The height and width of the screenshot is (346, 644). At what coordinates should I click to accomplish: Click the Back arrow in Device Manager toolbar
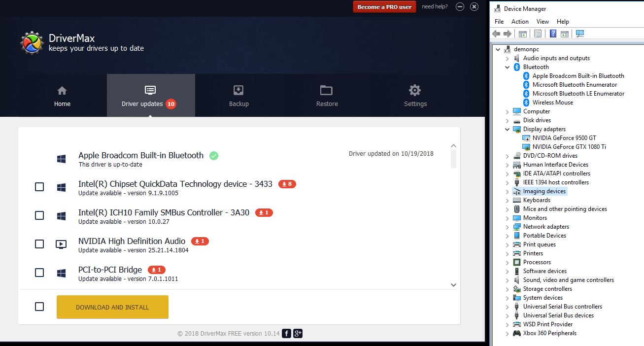(x=497, y=34)
